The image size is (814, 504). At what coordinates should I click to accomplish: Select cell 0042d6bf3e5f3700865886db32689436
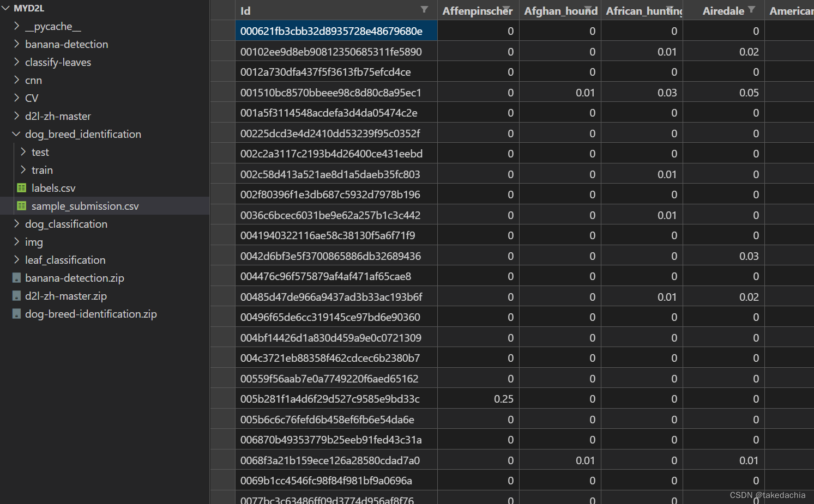click(336, 256)
